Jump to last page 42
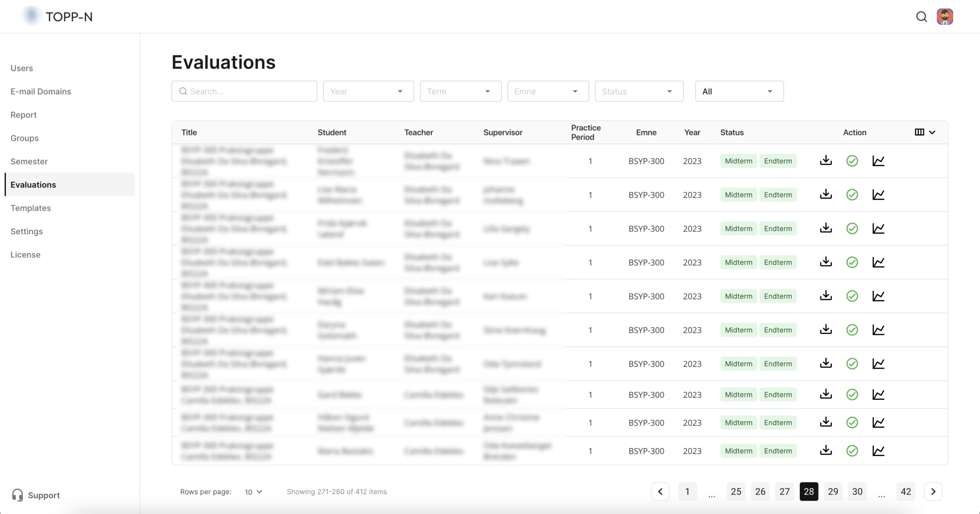This screenshot has height=514, width=980. (x=906, y=491)
